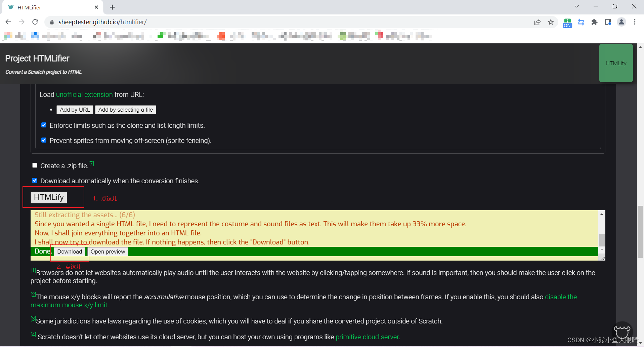Screen dimensions: 644x347
Task: Jump back to footnote reference [3]
Action: point(33,319)
